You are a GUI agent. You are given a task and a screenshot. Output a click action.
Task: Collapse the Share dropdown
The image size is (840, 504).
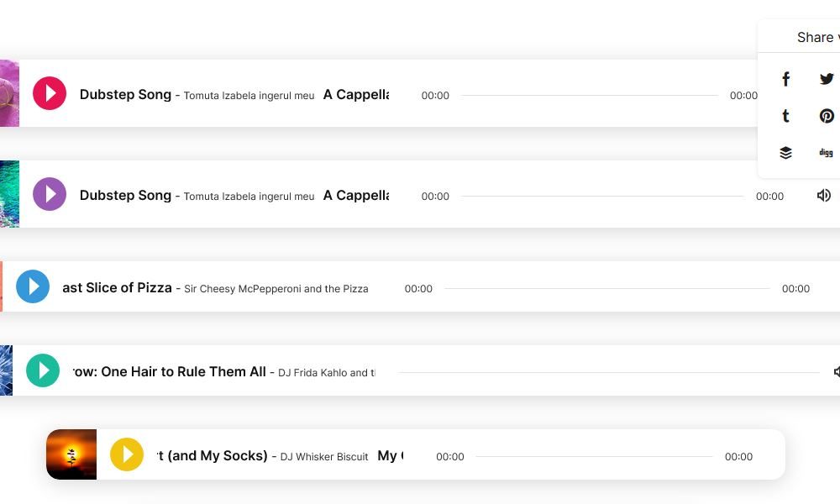[817, 37]
